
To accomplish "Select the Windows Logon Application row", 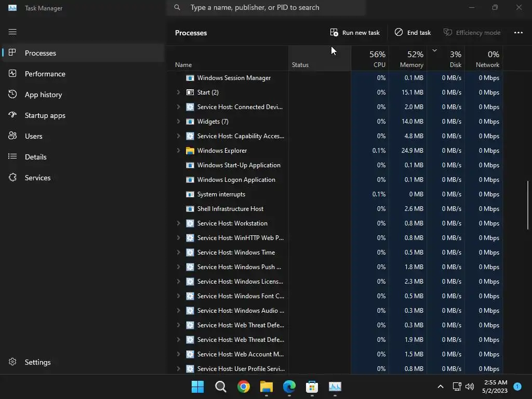I will [x=335, y=180].
